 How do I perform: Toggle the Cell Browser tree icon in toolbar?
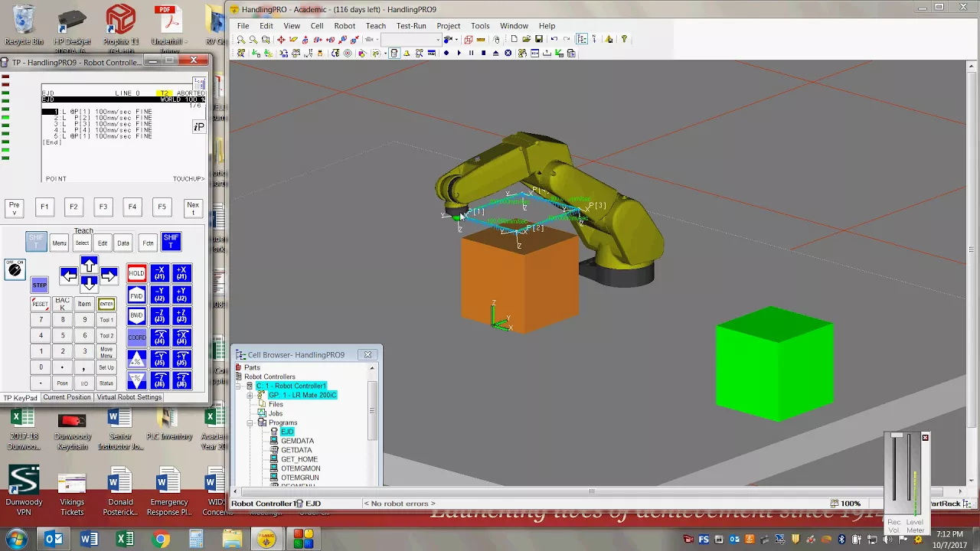point(582,39)
